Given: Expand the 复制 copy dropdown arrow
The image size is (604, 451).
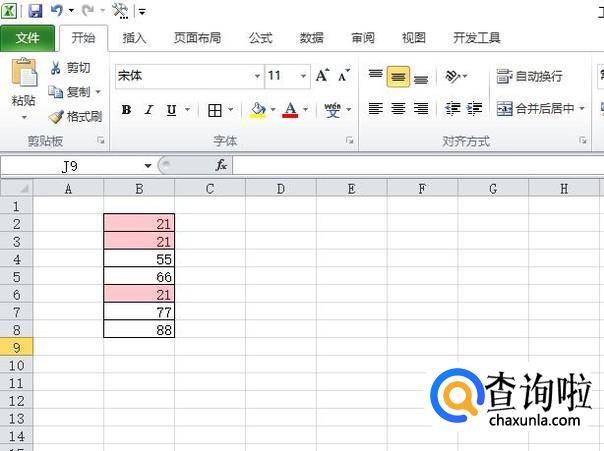Looking at the screenshot, I should pos(98,92).
